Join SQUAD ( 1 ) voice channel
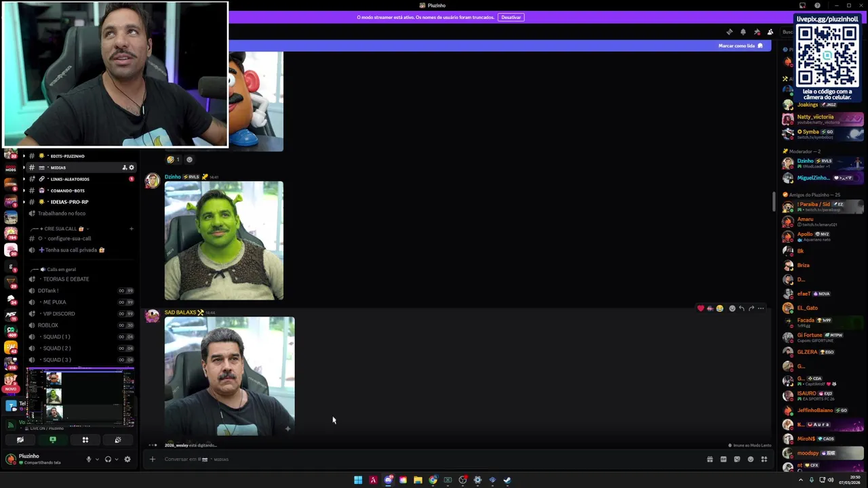Screen dimensions: 868x488 (81, 337)
